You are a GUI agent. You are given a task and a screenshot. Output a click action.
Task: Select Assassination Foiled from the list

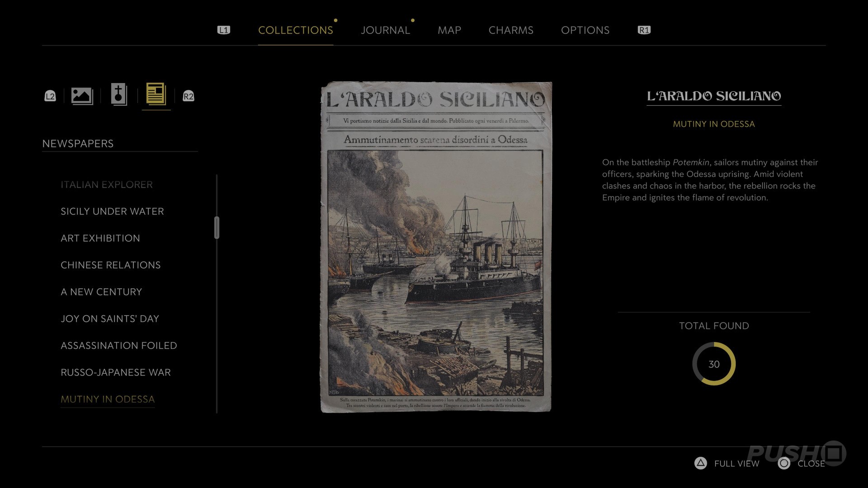point(119,346)
